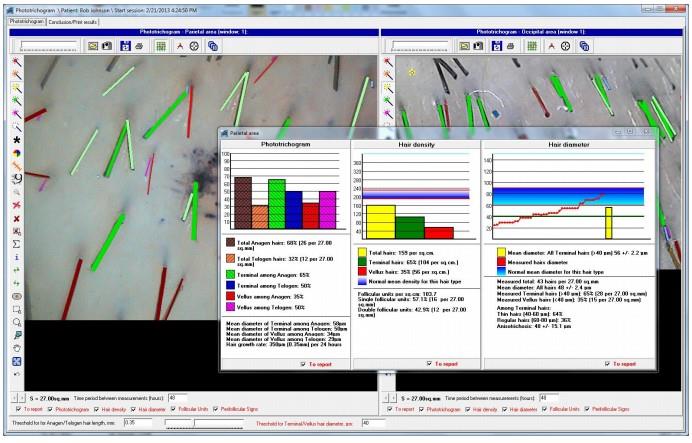This screenshot has height=443, width=692.
Task: Toggle the green grid icon in Occipital toolbar
Action: point(532,46)
